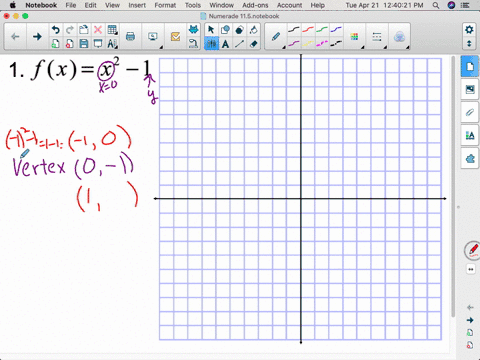Open the Edit menu
480x360 pixels.
[x=90, y=5]
